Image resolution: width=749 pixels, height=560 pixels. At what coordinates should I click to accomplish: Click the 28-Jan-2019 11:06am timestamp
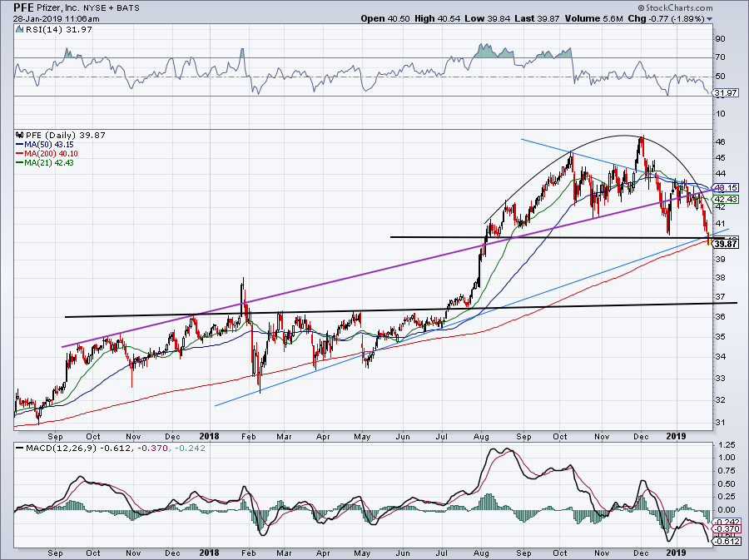point(57,19)
